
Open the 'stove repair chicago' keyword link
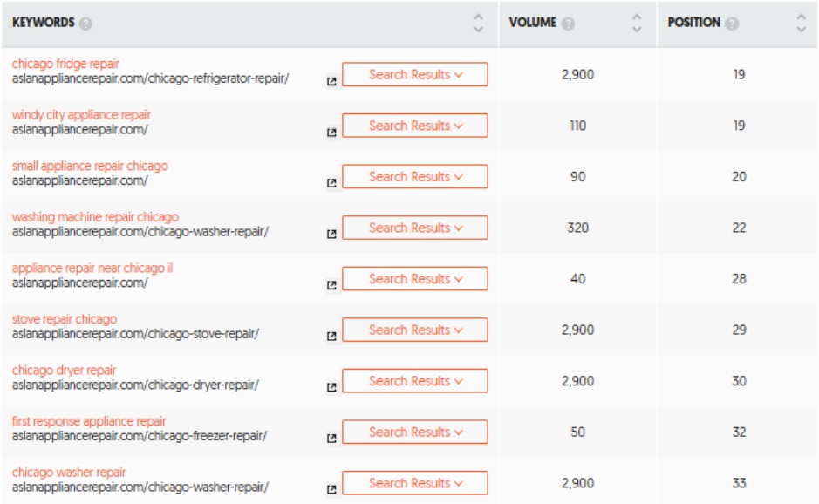tap(65, 319)
